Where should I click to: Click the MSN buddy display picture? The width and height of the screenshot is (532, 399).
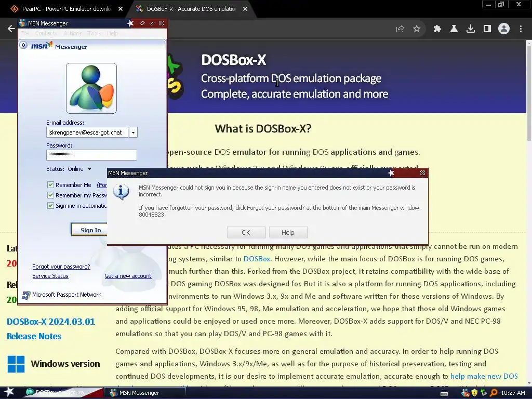(91, 88)
